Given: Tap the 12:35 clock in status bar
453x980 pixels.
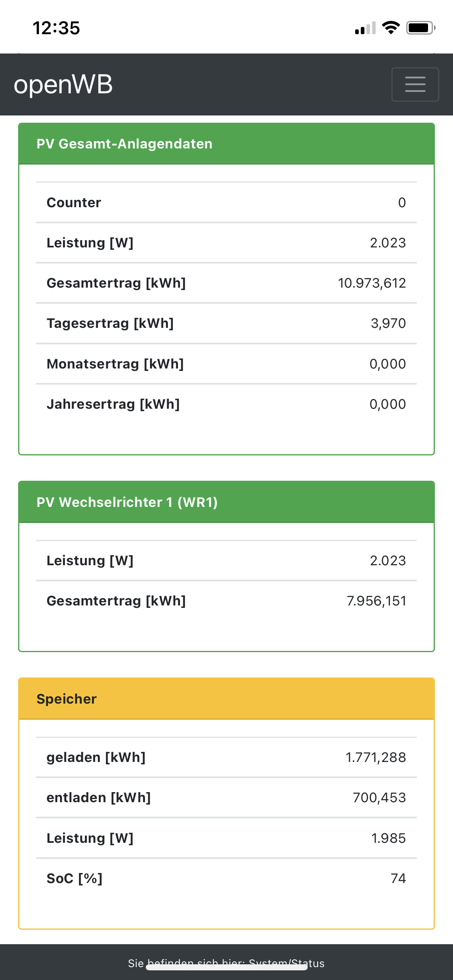Looking at the screenshot, I should tap(56, 28).
